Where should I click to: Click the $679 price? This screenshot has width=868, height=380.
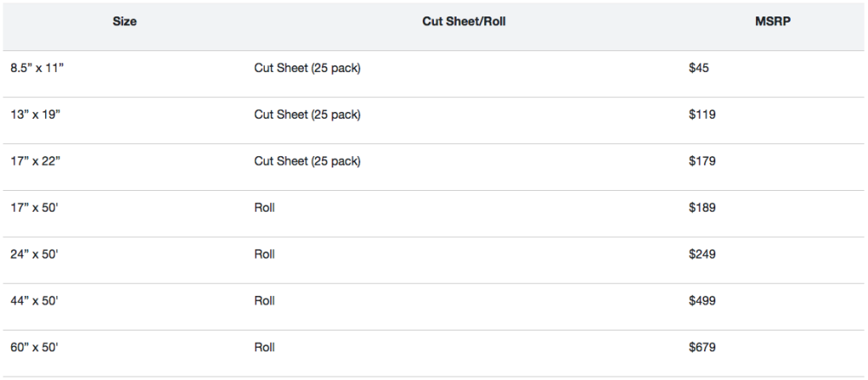[x=702, y=347]
